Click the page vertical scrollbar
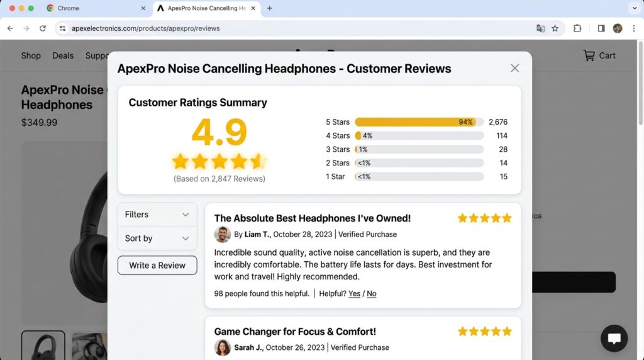Image resolution: width=644 pixels, height=360 pixels. pos(641,82)
